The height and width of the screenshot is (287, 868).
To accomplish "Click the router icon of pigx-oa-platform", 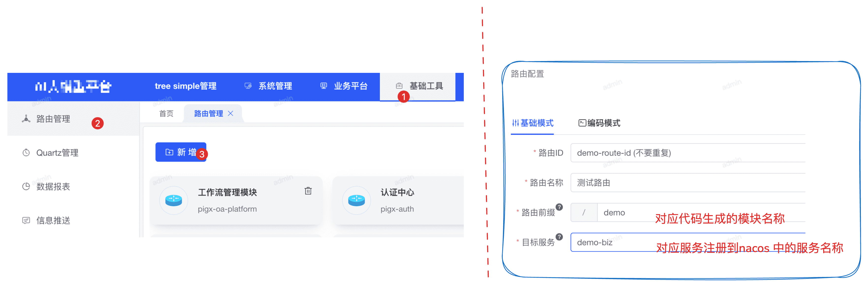I will tap(174, 200).
